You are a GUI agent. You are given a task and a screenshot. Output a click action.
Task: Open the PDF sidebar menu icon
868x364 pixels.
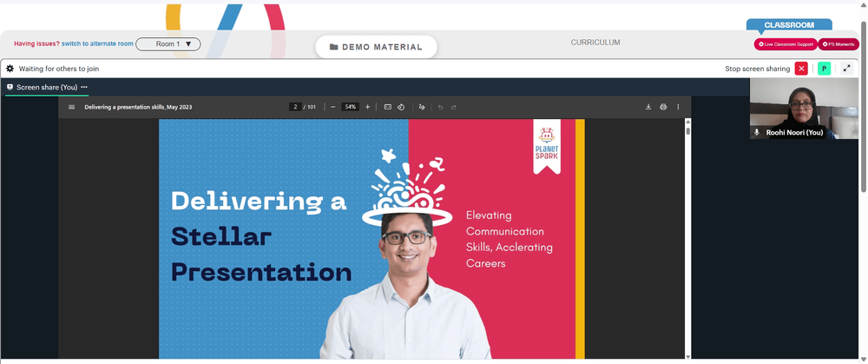pos(71,107)
